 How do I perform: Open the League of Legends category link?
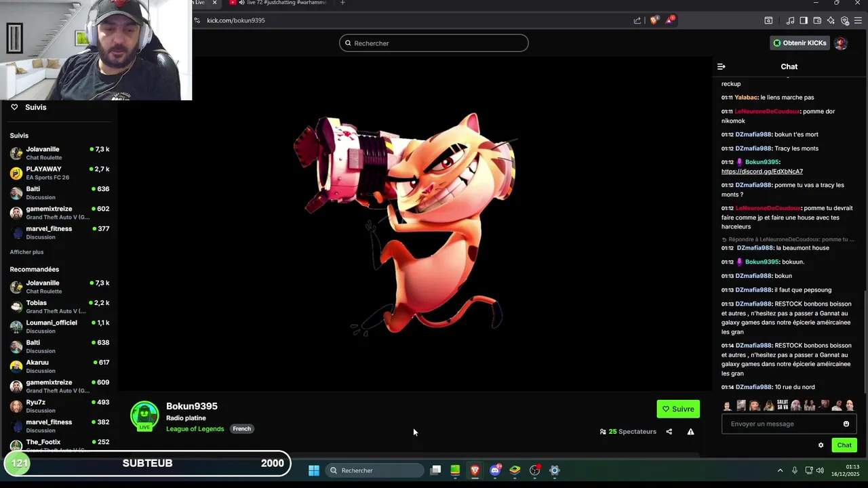tap(195, 428)
